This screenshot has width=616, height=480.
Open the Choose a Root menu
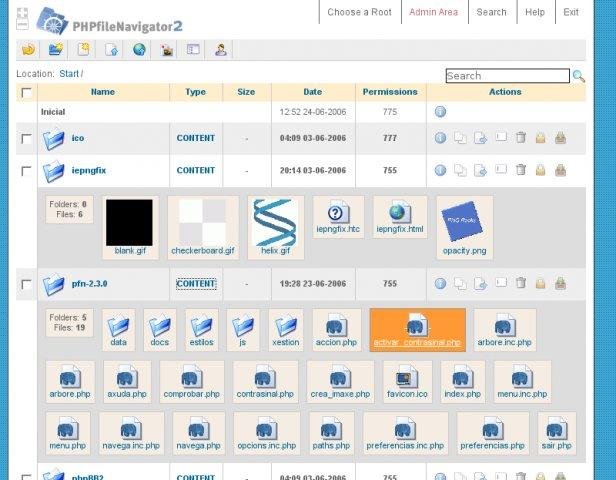[x=359, y=12]
